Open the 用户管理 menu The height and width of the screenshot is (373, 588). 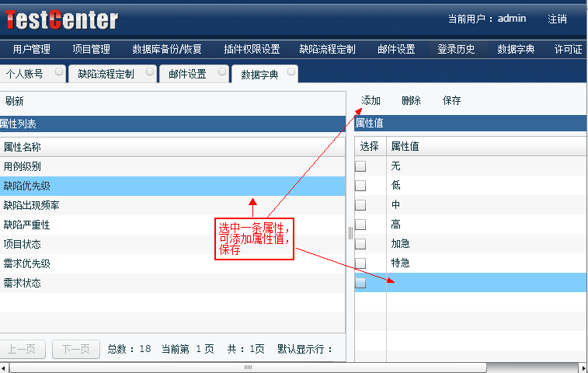[31, 49]
